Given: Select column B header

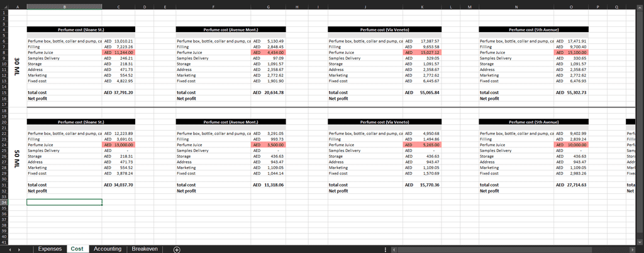Looking at the screenshot, I should click(65, 7).
